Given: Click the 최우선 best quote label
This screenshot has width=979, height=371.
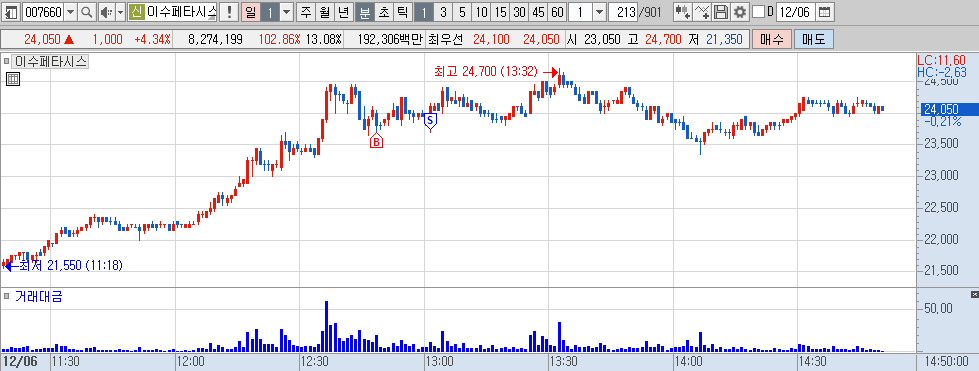Looking at the screenshot, I should click(x=446, y=39).
